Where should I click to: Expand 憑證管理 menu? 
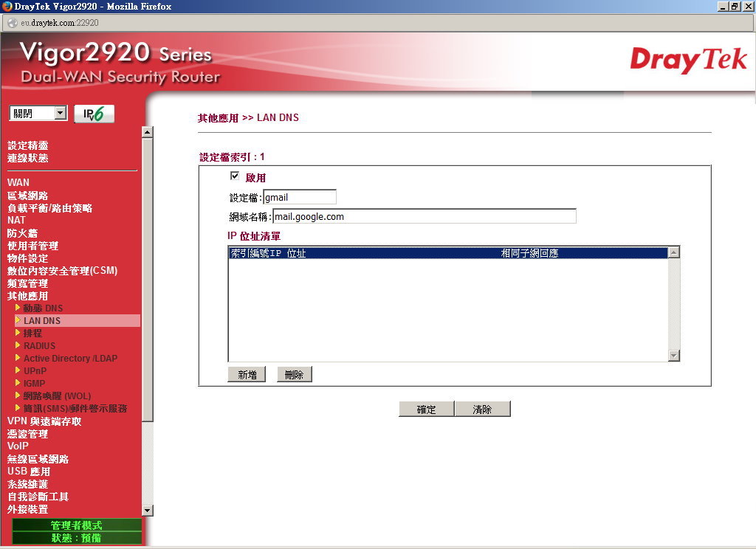[x=28, y=433]
